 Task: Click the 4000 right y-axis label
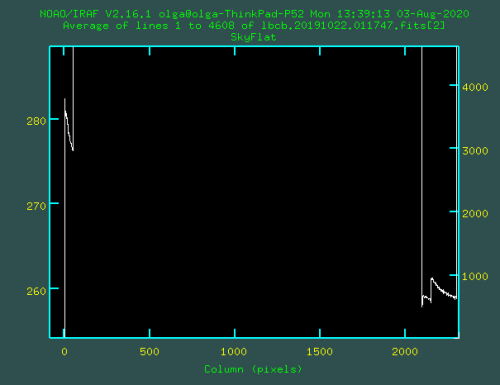tap(475, 87)
